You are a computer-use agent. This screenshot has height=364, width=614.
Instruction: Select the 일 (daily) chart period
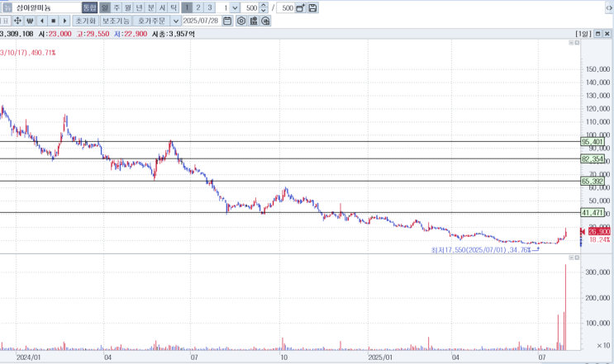[105, 7]
